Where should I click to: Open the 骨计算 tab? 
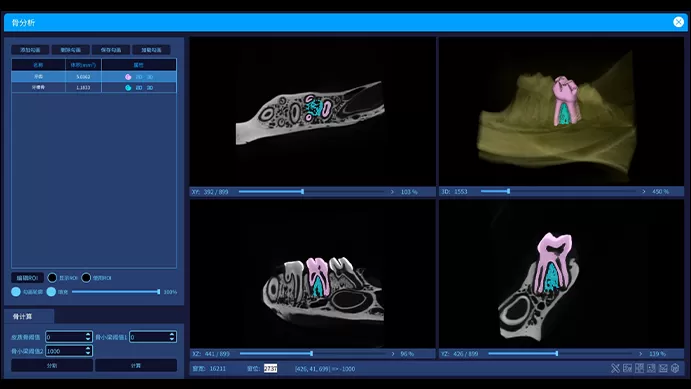click(29, 316)
